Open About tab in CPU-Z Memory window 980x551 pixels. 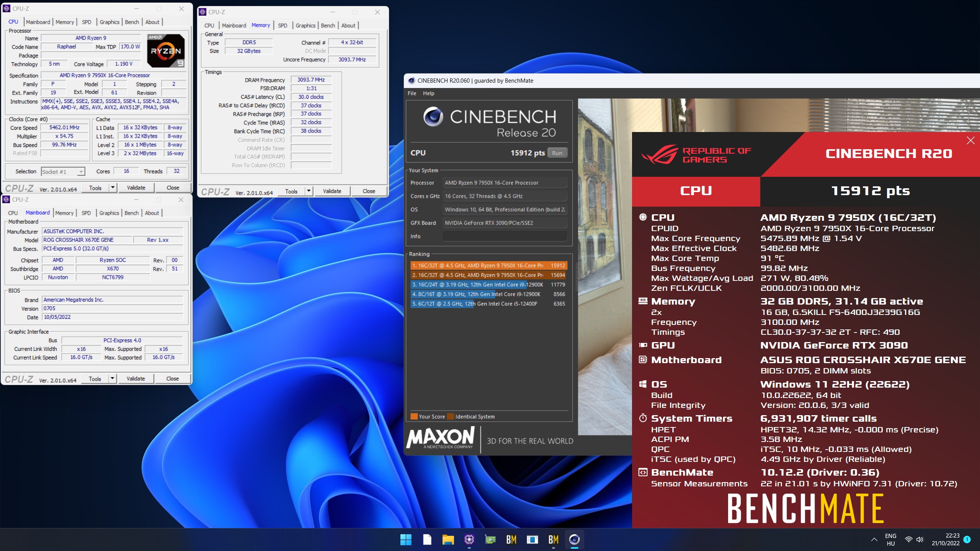coord(348,26)
